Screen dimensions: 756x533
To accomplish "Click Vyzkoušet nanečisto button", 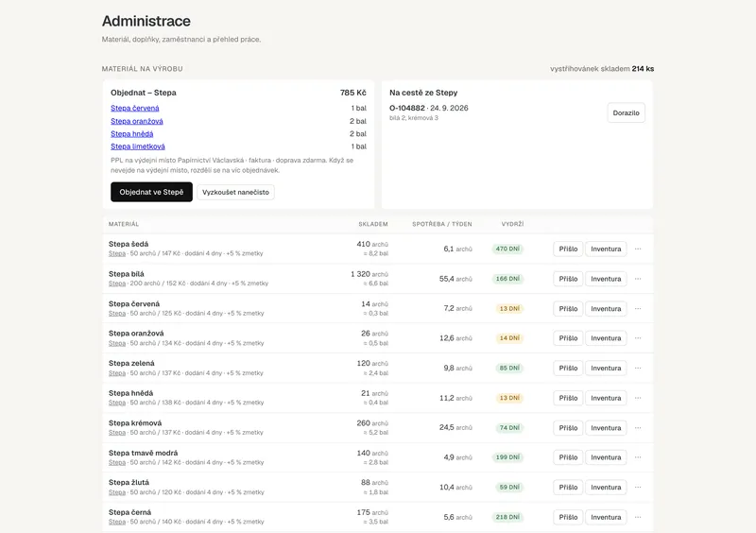I will point(235,192).
